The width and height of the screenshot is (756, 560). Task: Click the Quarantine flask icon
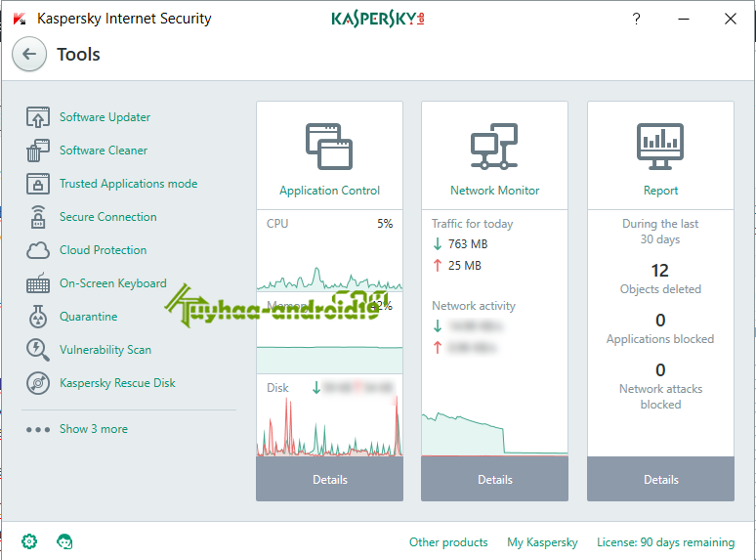point(38,317)
